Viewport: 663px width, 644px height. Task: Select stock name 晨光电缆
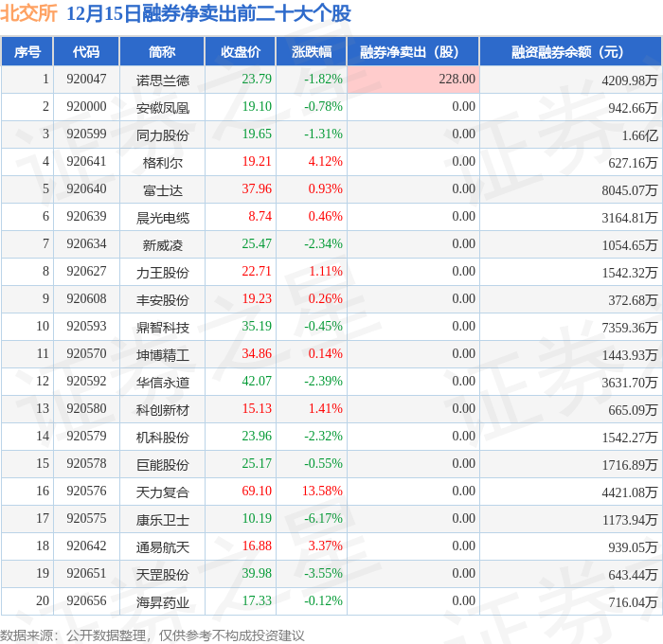(x=162, y=217)
